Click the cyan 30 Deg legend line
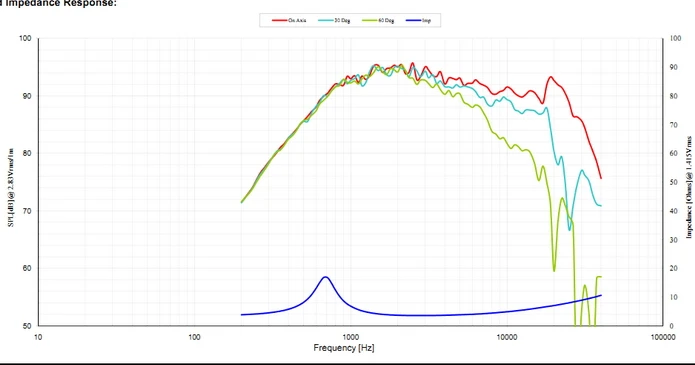The height and width of the screenshot is (365, 695). [325, 20]
